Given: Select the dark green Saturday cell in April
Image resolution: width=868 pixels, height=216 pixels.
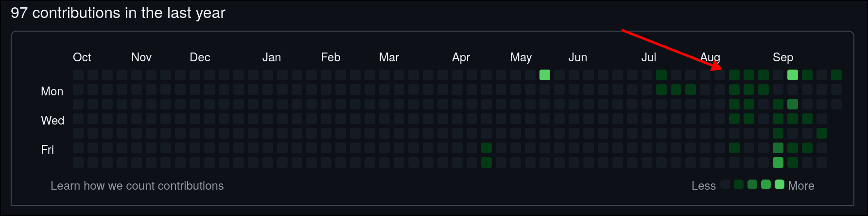Looking at the screenshot, I should click(x=486, y=162).
